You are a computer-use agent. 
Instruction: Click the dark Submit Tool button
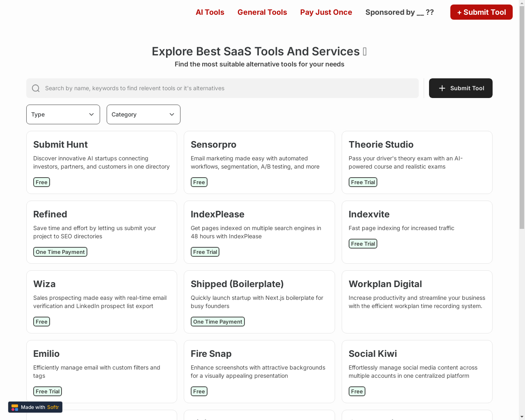tap(461, 88)
